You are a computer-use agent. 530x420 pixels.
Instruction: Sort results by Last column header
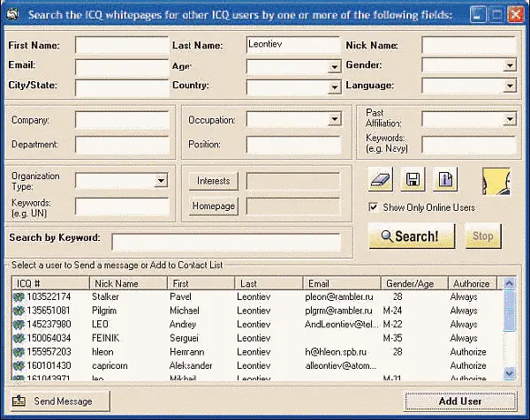(269, 283)
